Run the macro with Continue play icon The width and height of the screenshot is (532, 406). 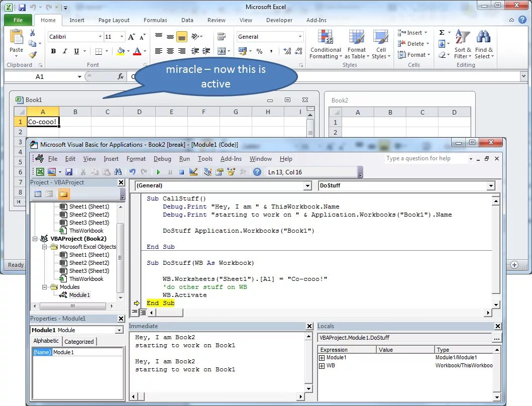click(158, 172)
